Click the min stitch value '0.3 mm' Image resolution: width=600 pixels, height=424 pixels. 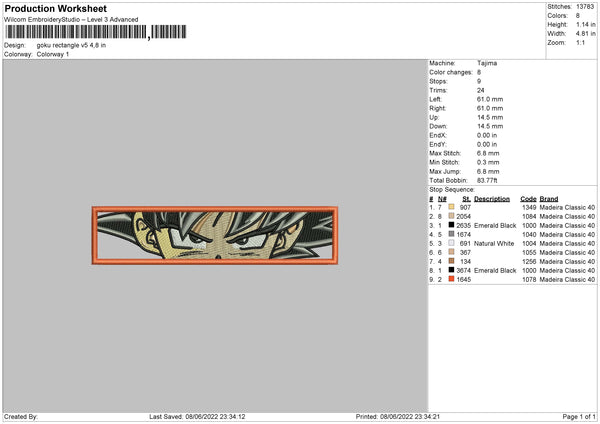(488, 162)
